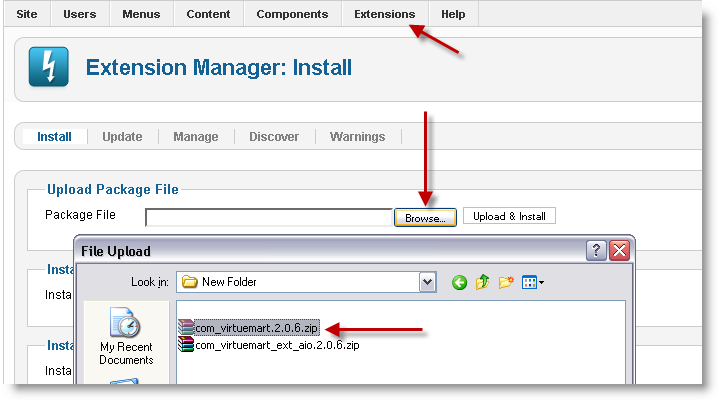
Task: Create a new folder icon
Action: pos(506,282)
